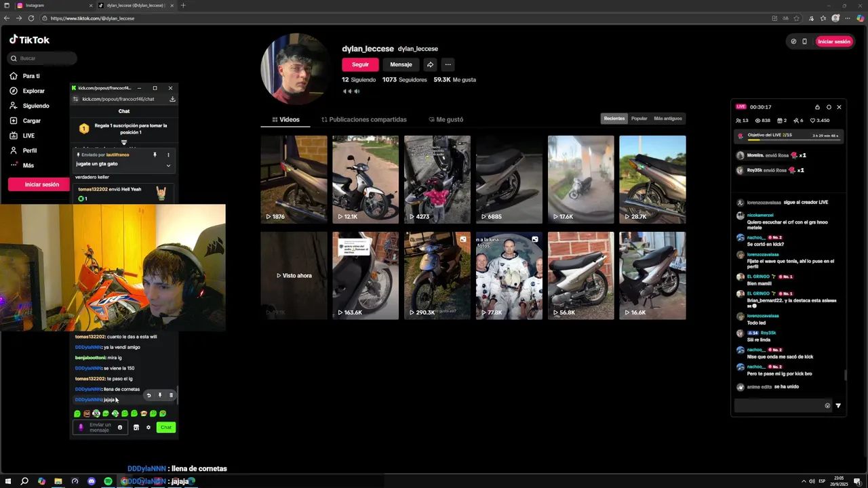Open Windows taskbar search

[x=24, y=481]
